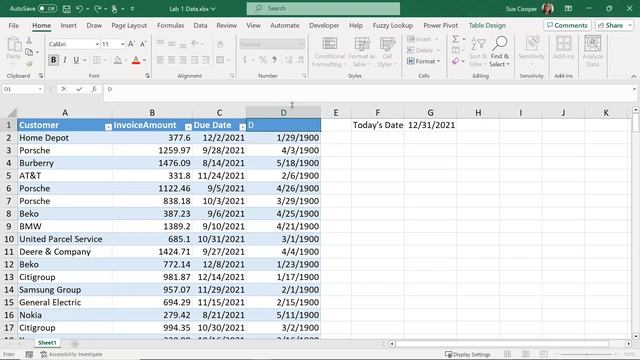Toggle Bold formatting

point(53,60)
